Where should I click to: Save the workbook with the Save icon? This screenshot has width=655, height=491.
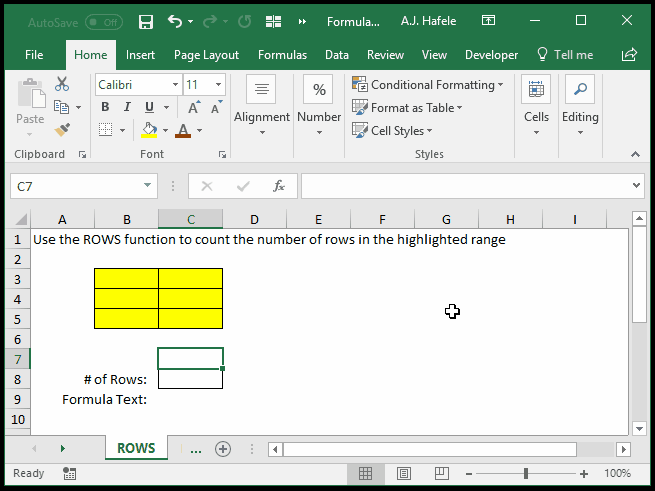(x=146, y=21)
